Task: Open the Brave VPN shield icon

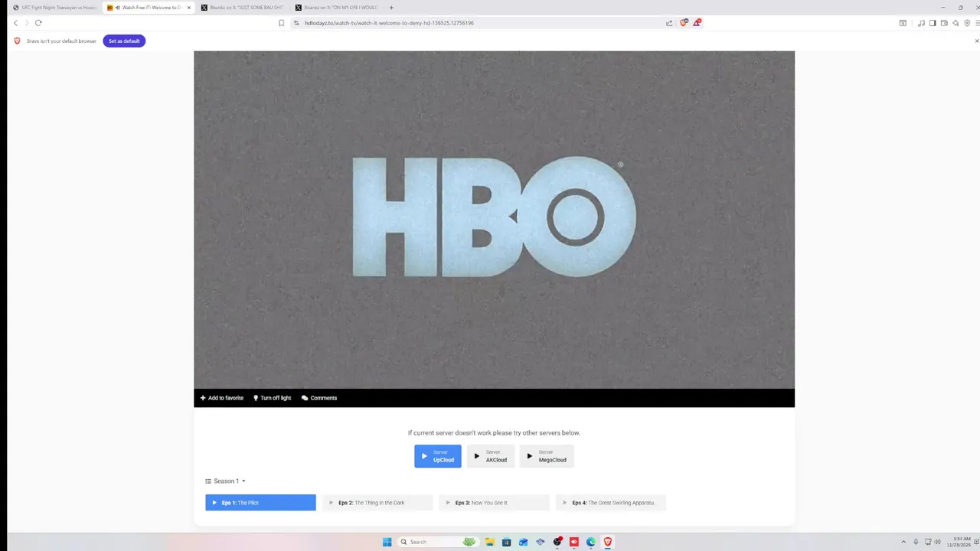Action: coord(967,23)
